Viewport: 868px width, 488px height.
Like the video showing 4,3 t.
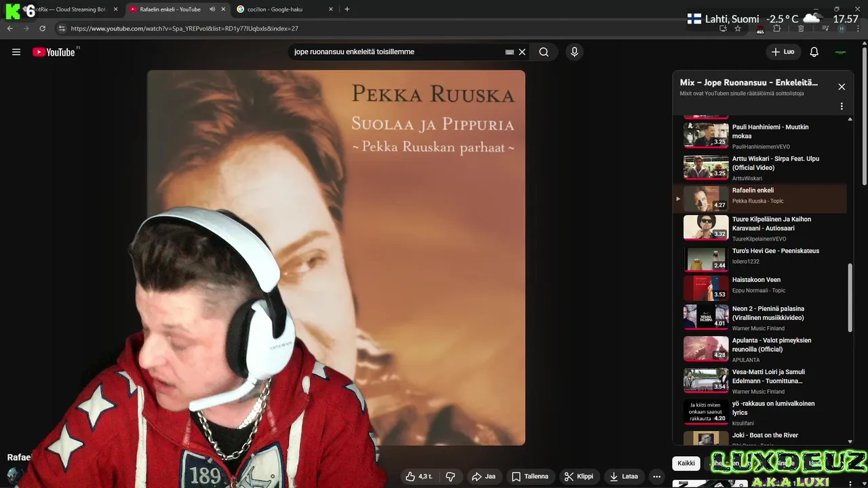(419, 476)
